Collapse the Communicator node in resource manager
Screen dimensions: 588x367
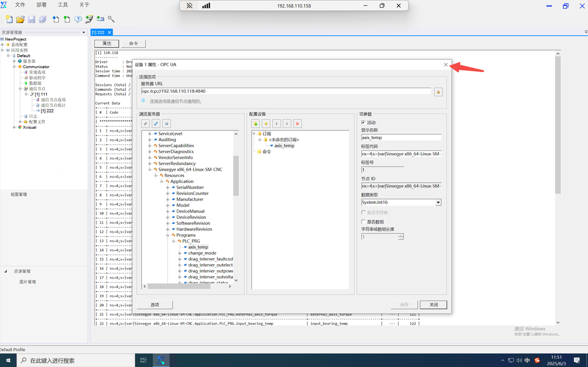tap(14, 67)
